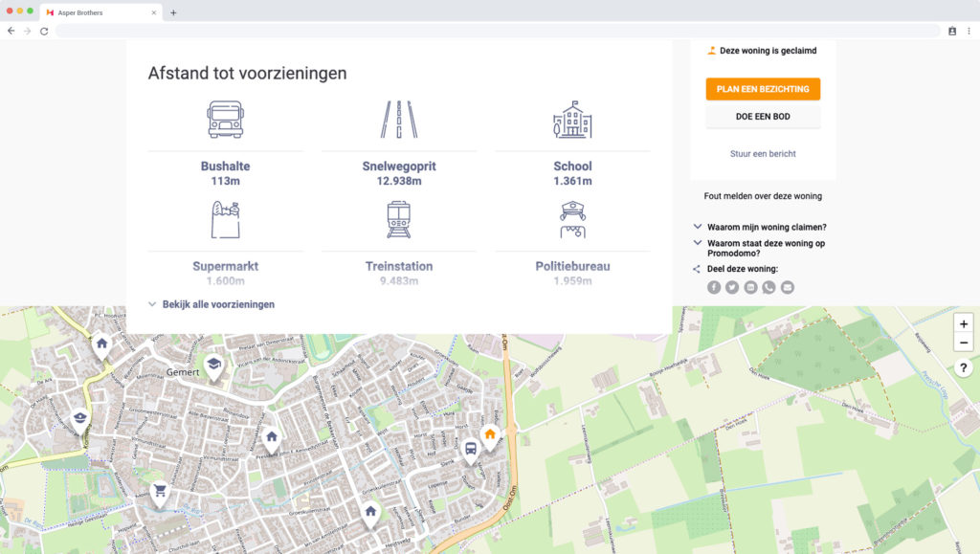The height and width of the screenshot is (554, 980).
Task: Select the orange house marker on map
Action: (490, 435)
